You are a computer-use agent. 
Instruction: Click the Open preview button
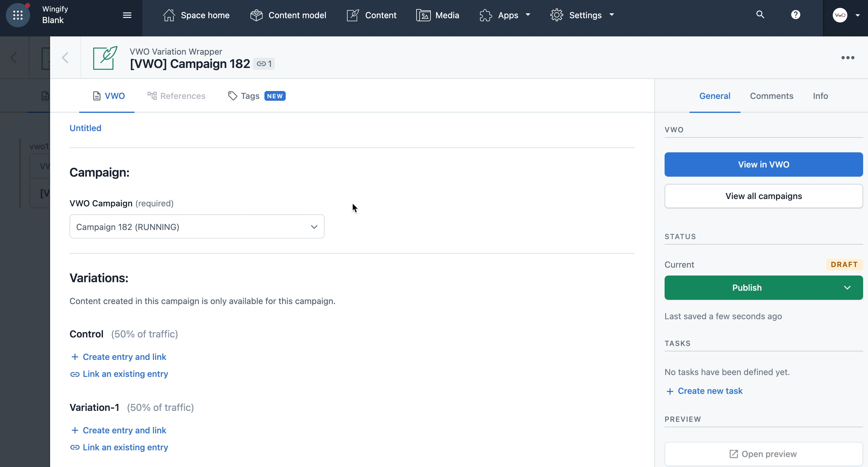point(764,454)
